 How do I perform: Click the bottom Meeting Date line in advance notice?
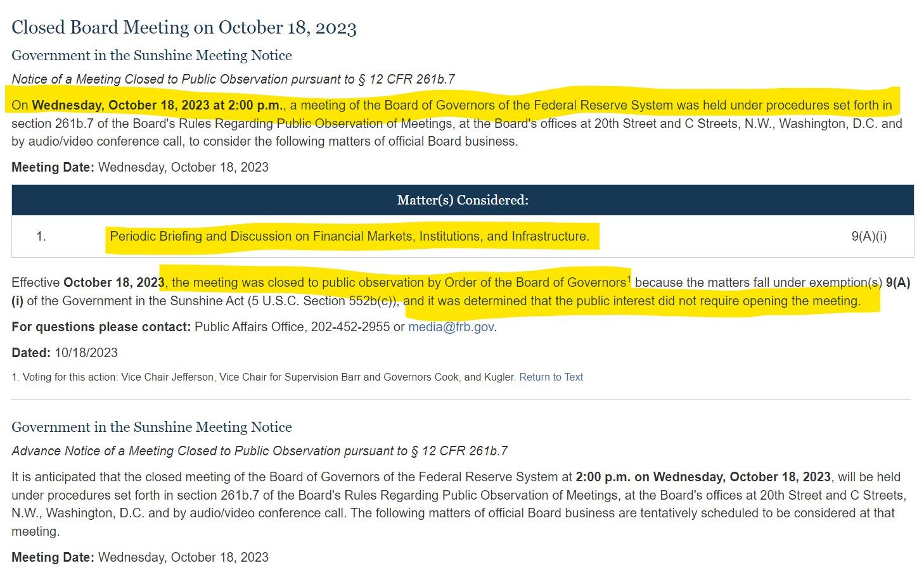click(140, 557)
